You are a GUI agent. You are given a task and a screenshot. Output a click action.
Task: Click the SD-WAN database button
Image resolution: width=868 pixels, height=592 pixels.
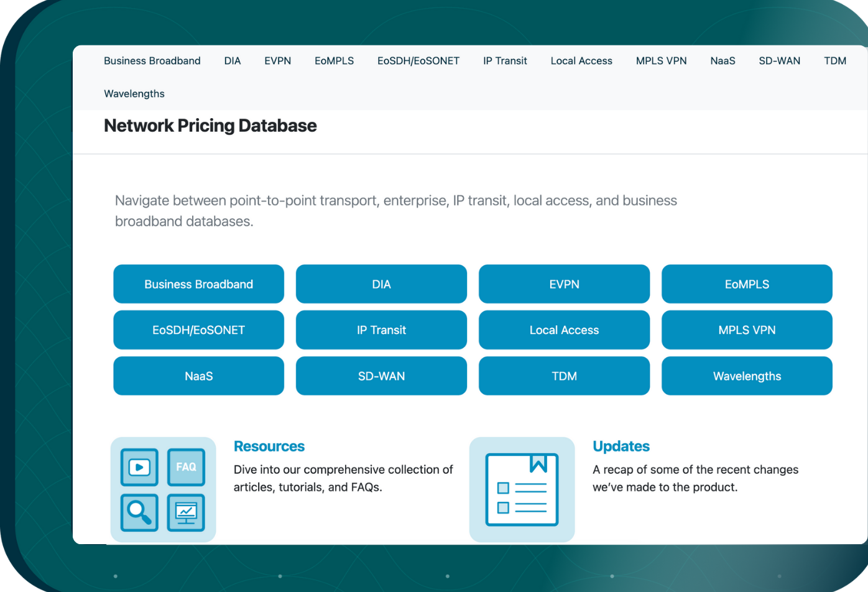tap(381, 376)
